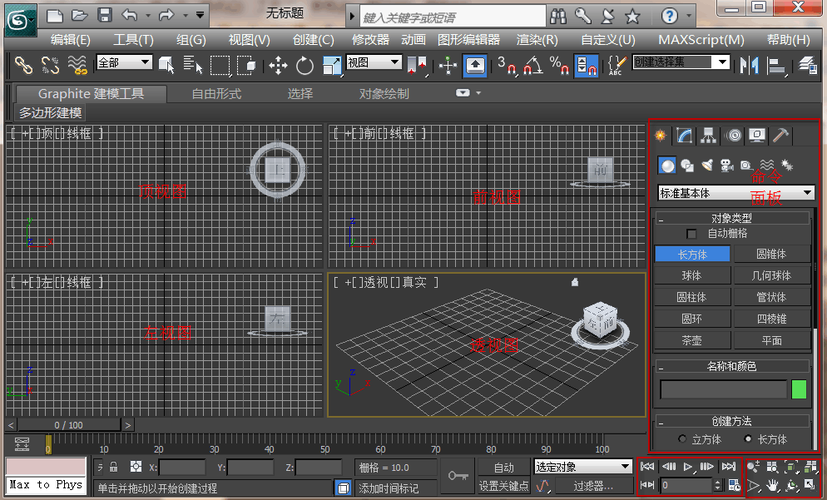This screenshot has height=500, width=827.
Task: Open the 全部 selection filter dropdown
Action: coord(124,62)
